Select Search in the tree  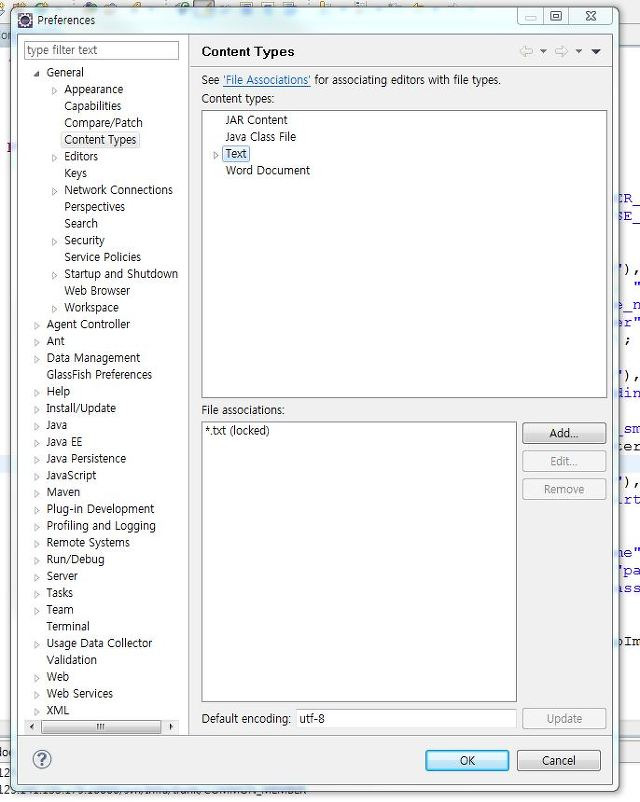coord(81,224)
